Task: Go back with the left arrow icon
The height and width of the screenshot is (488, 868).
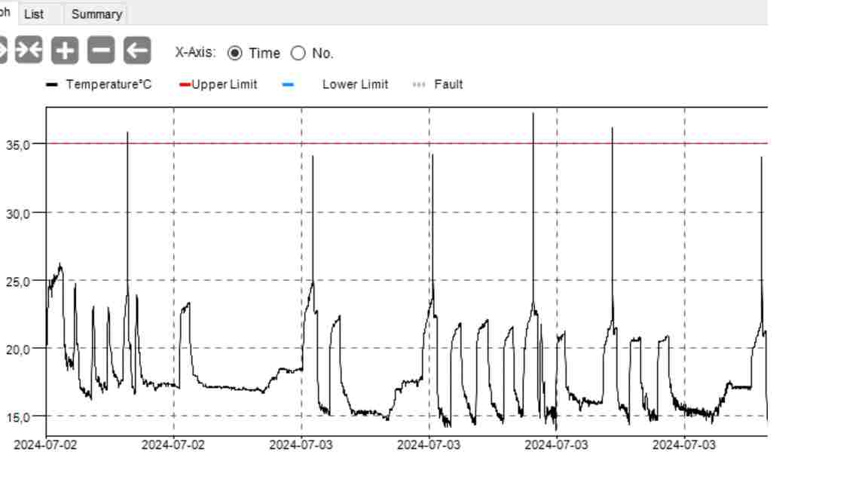Action: 136,50
